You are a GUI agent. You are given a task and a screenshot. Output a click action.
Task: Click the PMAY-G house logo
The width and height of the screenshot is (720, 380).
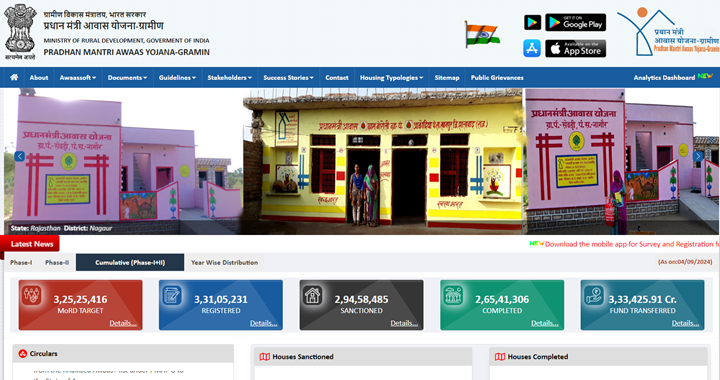coord(668,32)
